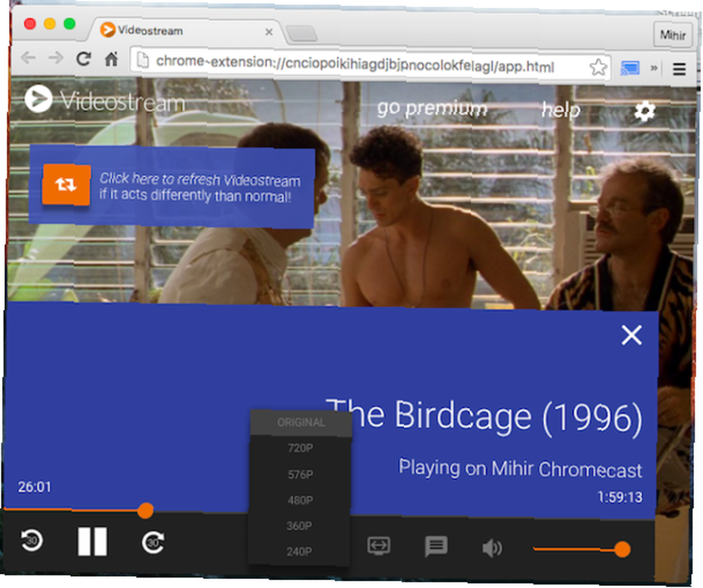Skip forward 30 seconds
703x588 pixels.
(x=153, y=542)
